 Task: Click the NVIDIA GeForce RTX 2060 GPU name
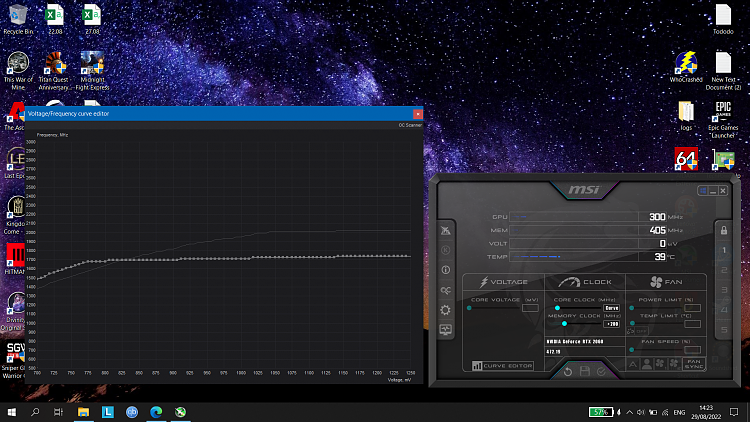pos(575,342)
